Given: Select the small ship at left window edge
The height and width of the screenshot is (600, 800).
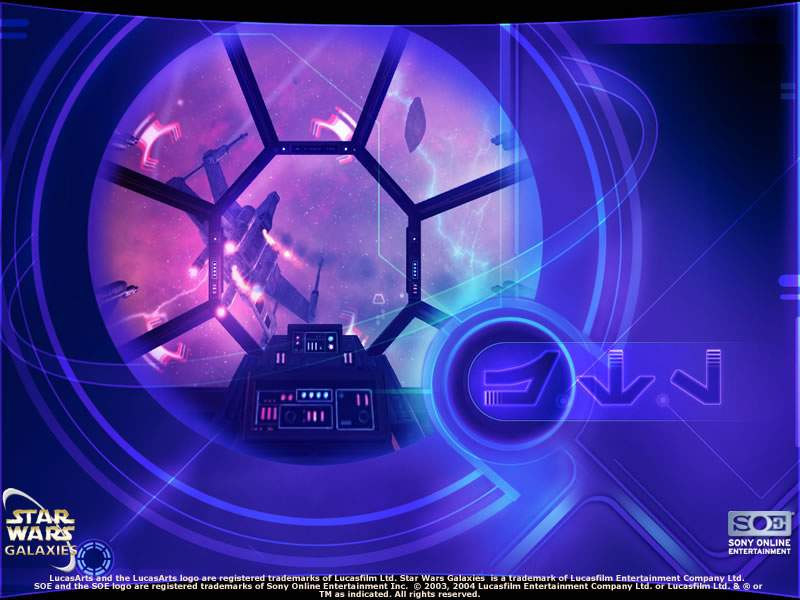Looking at the screenshot, I should 119,290.
